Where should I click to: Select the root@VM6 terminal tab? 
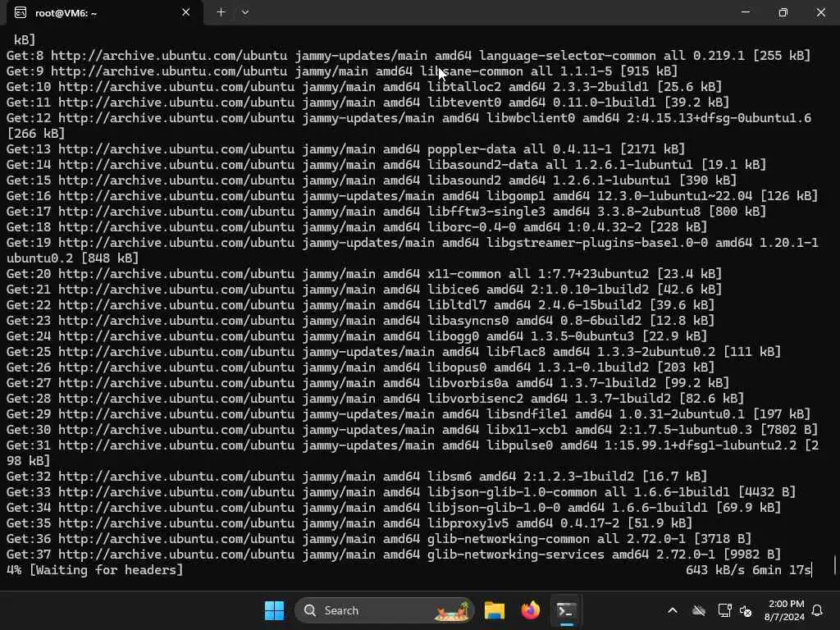104,13
